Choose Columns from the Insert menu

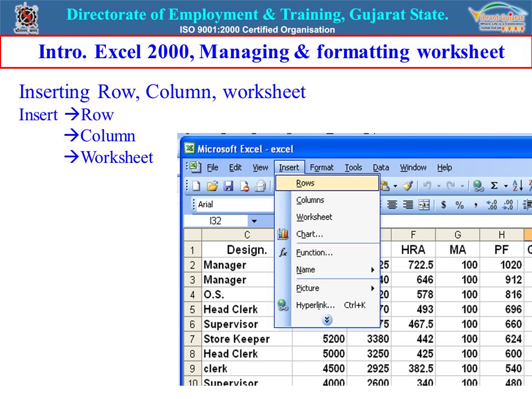coord(327,200)
